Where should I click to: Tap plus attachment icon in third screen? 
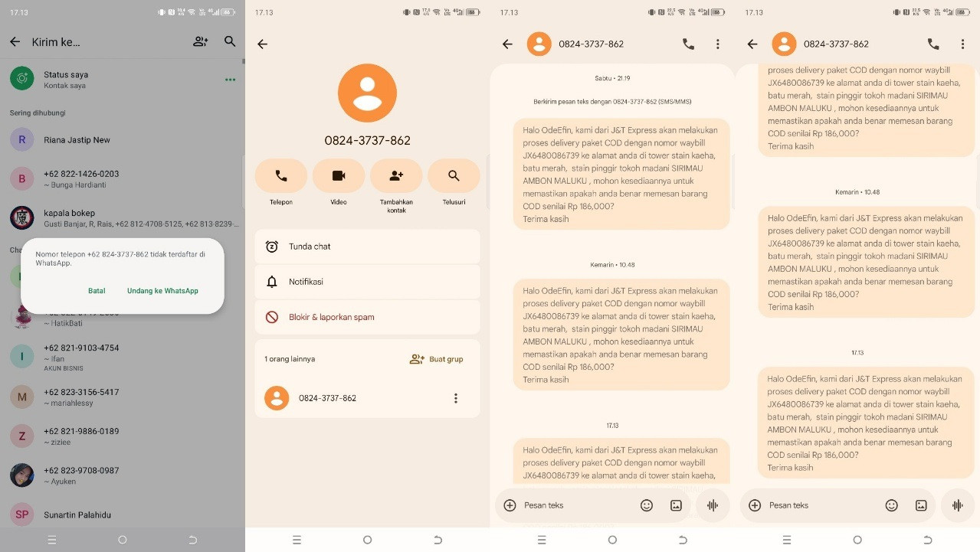point(510,505)
